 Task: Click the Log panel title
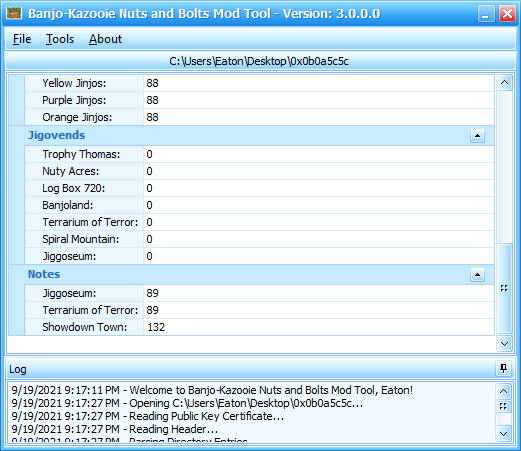click(18, 369)
